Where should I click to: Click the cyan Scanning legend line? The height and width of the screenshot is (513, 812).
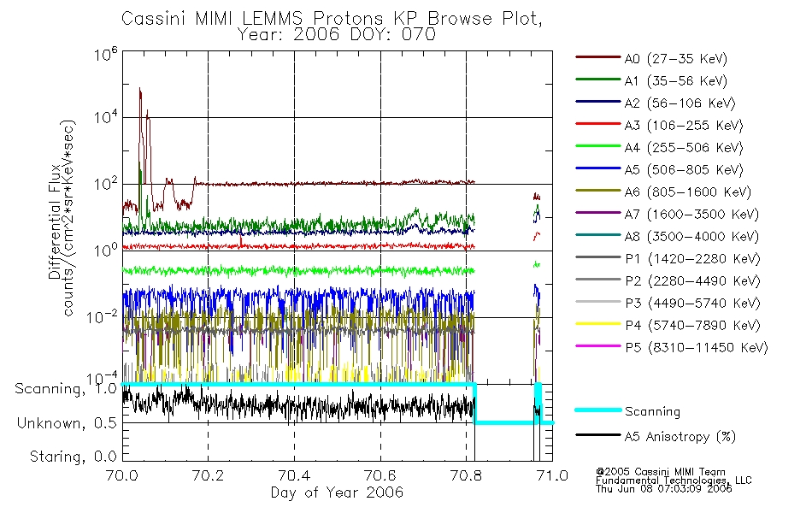click(x=597, y=410)
